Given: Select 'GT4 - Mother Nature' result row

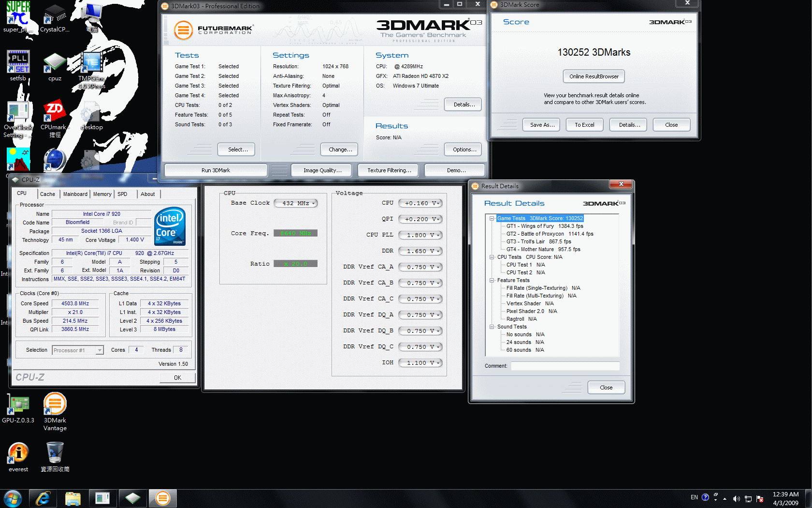Looking at the screenshot, I should point(543,249).
